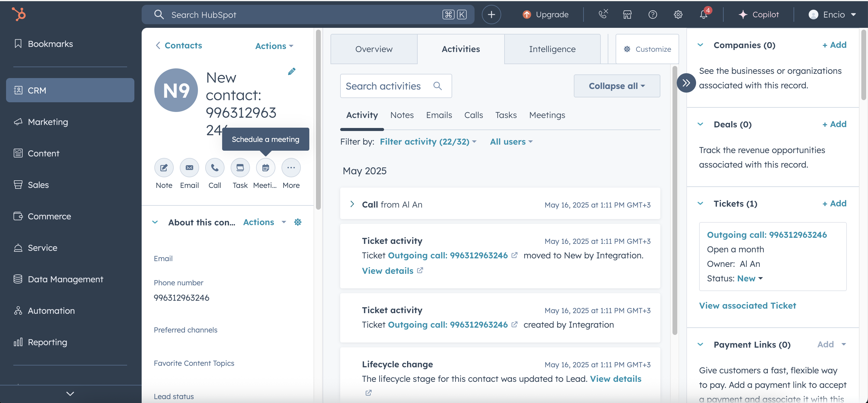Click the More actions icon
Viewport: 868px width, 403px height.
[291, 168]
